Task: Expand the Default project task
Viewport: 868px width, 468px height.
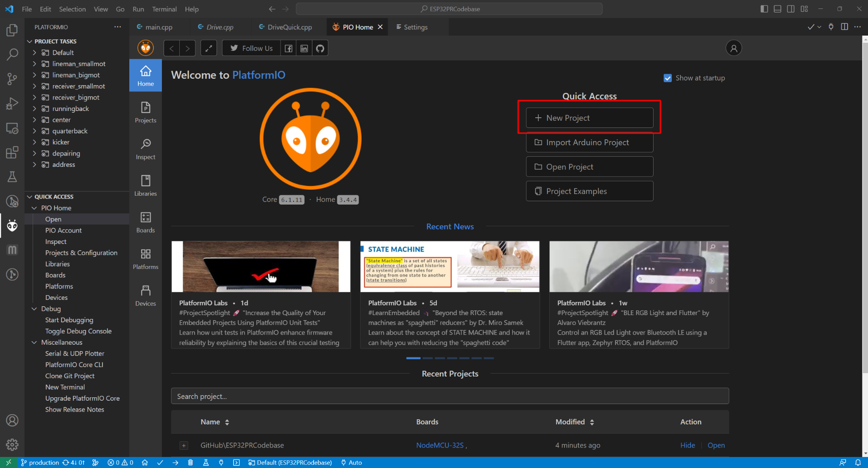Action: coord(34,53)
